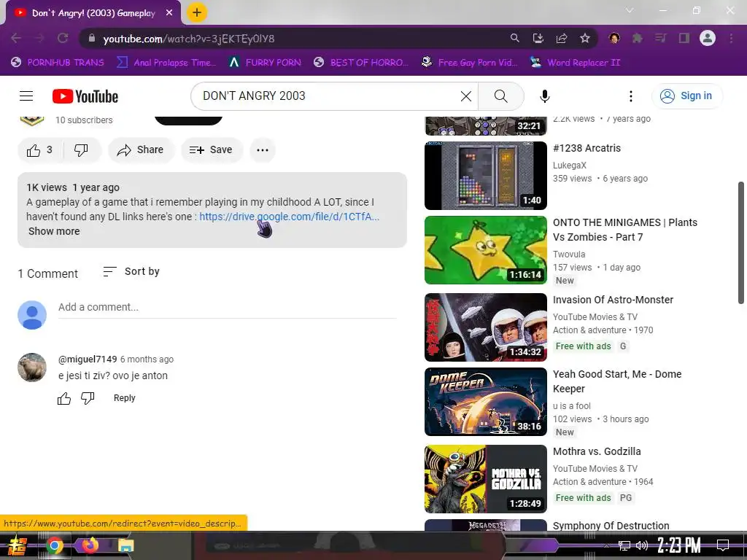Open the network icon in system tray

click(x=624, y=545)
